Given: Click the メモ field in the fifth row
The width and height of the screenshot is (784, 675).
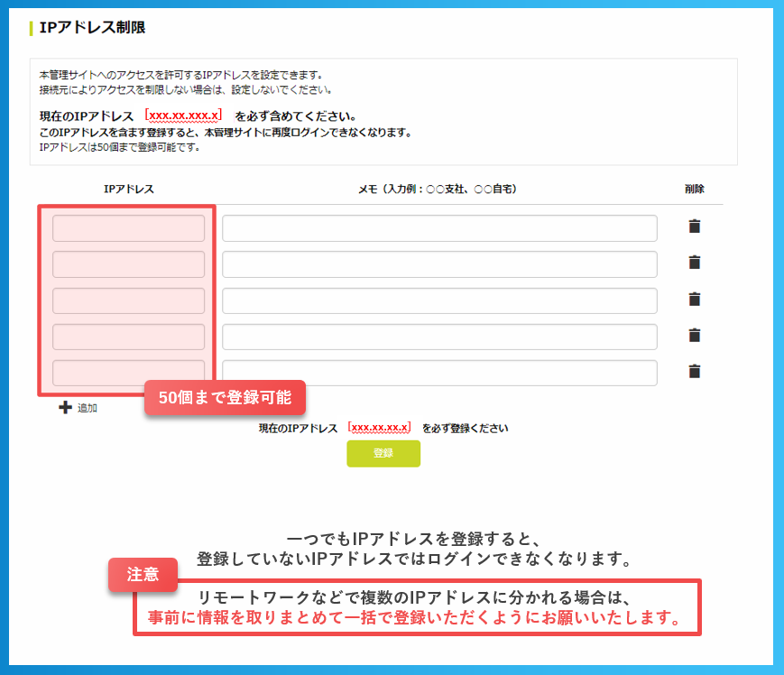Looking at the screenshot, I should tap(439, 373).
